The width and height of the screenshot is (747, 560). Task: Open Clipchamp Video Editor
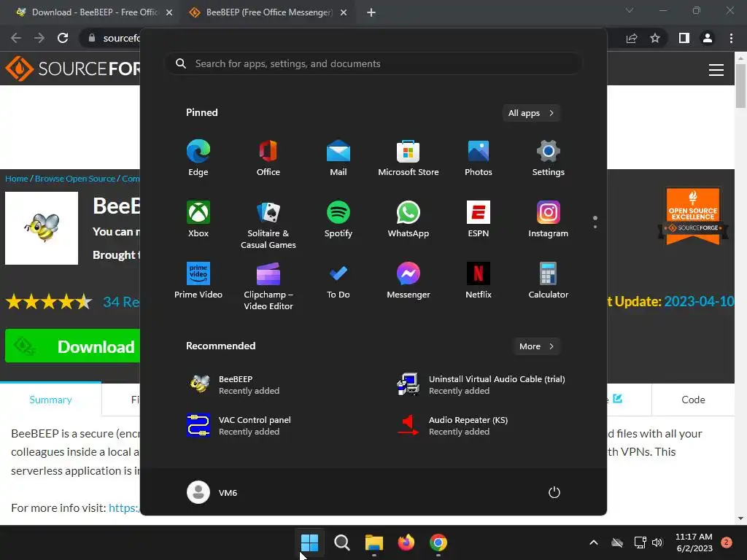pos(268,286)
